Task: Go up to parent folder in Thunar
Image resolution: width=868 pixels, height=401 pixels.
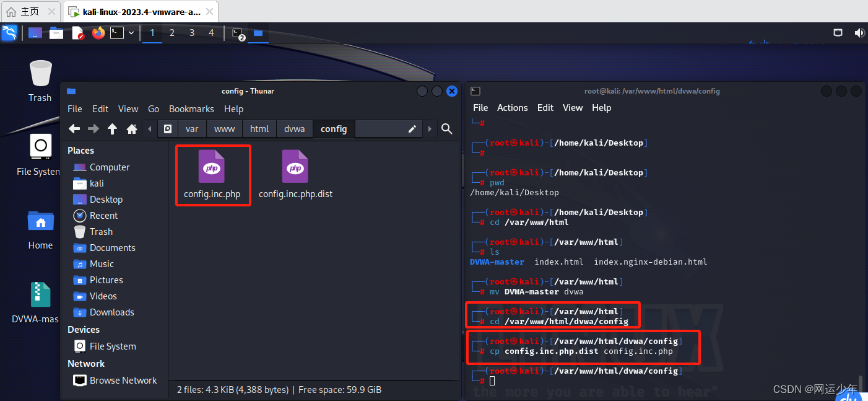Action: point(112,129)
